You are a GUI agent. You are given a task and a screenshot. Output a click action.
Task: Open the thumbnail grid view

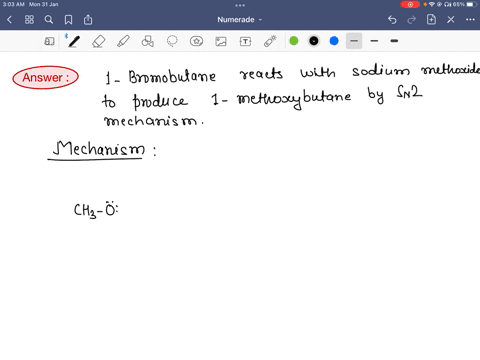click(x=29, y=20)
